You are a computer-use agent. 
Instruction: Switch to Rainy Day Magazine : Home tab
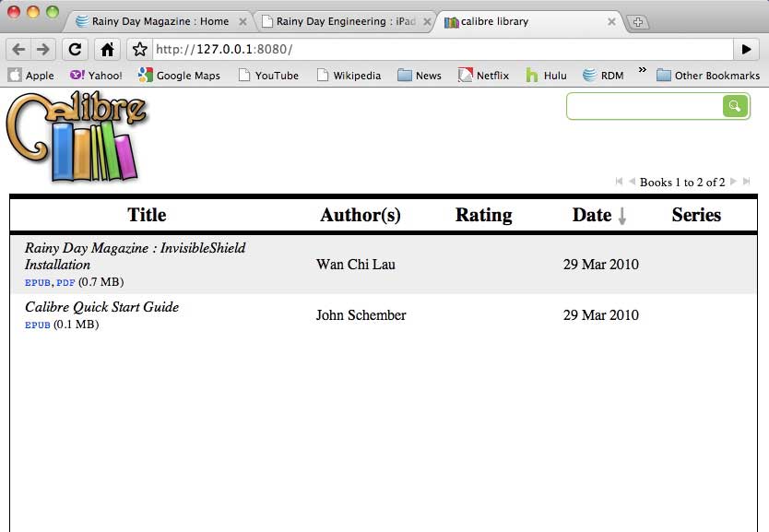(160, 21)
